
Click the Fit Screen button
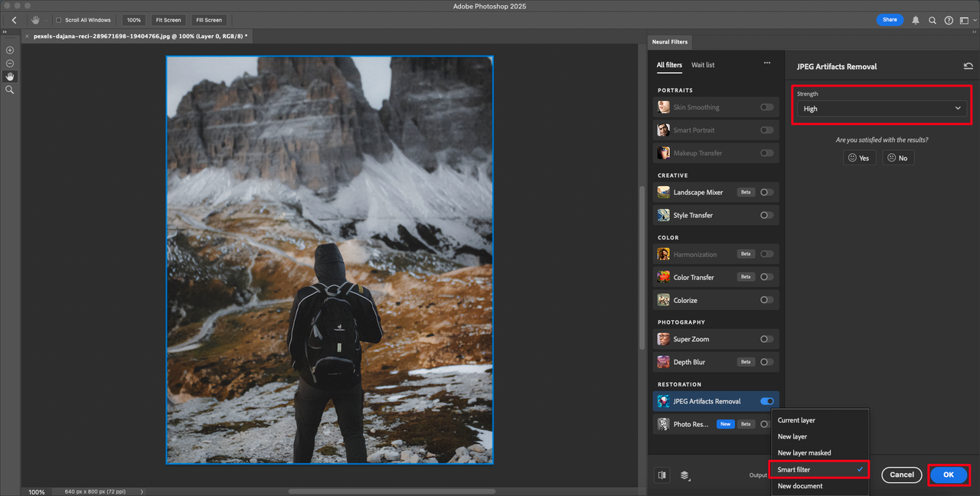tap(168, 20)
